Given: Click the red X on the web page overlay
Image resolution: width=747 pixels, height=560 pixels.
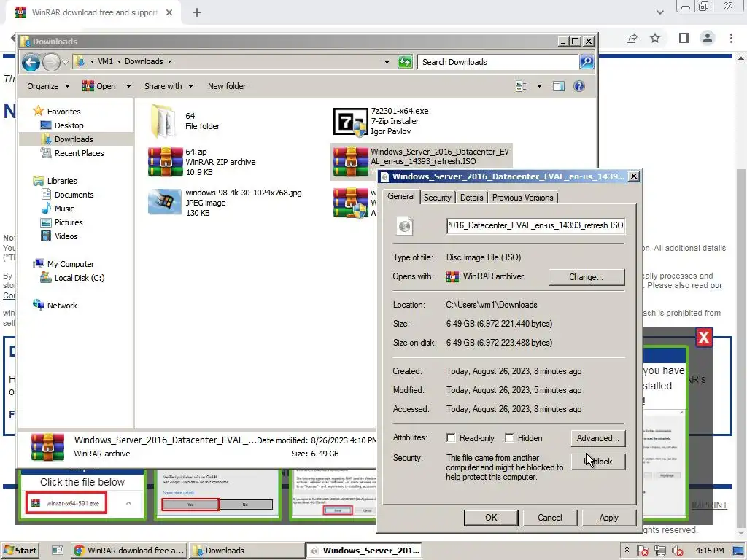Looking at the screenshot, I should [704, 337].
